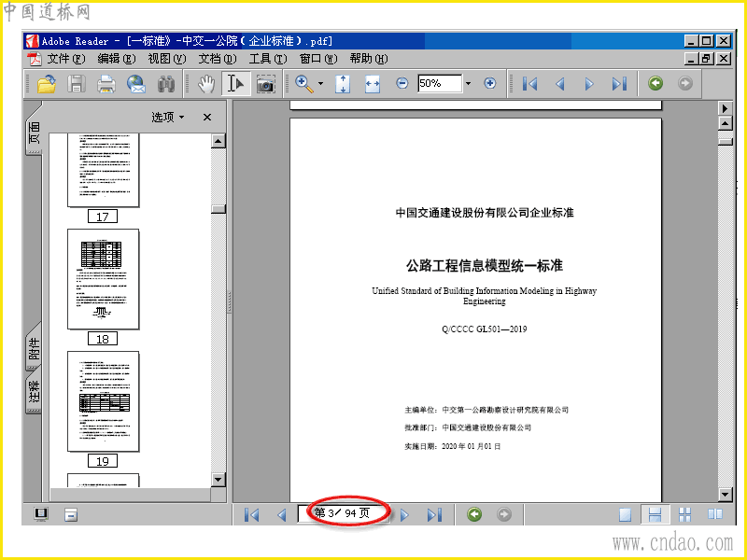Switch to continuous facing layout
The image size is (747, 560).
pos(685,514)
